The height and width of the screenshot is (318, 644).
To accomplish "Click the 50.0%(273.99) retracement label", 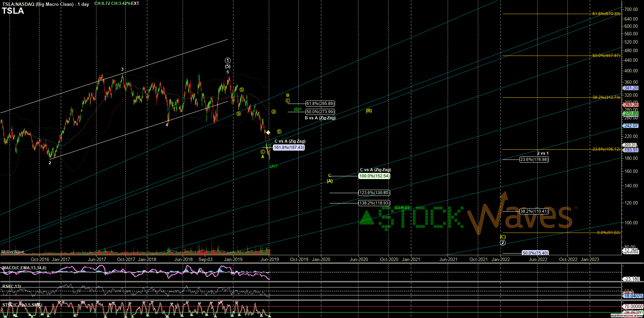I will click(320, 112).
